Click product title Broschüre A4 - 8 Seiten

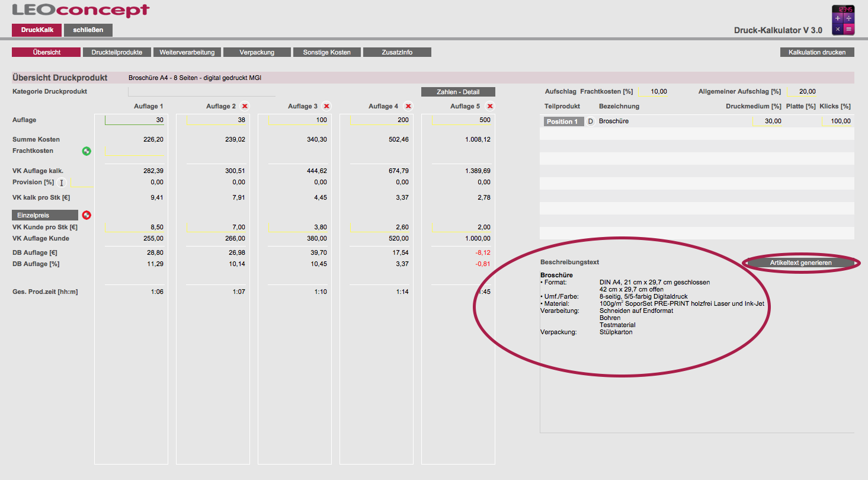[195, 78]
